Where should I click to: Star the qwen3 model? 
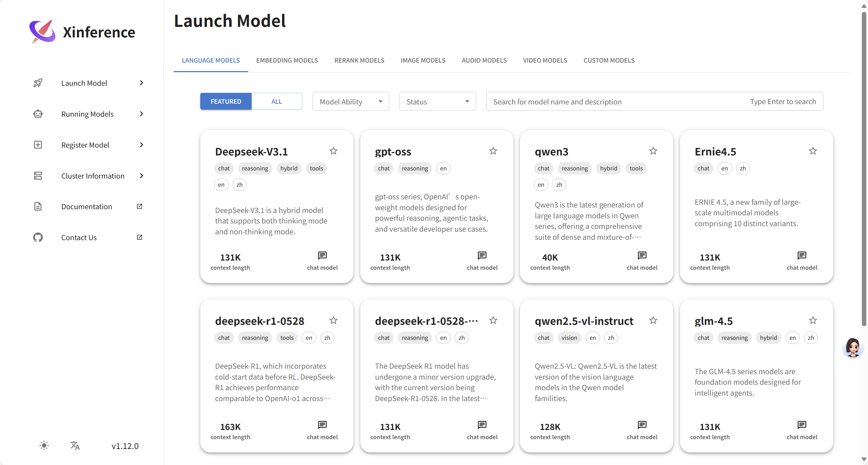pyautogui.click(x=653, y=151)
